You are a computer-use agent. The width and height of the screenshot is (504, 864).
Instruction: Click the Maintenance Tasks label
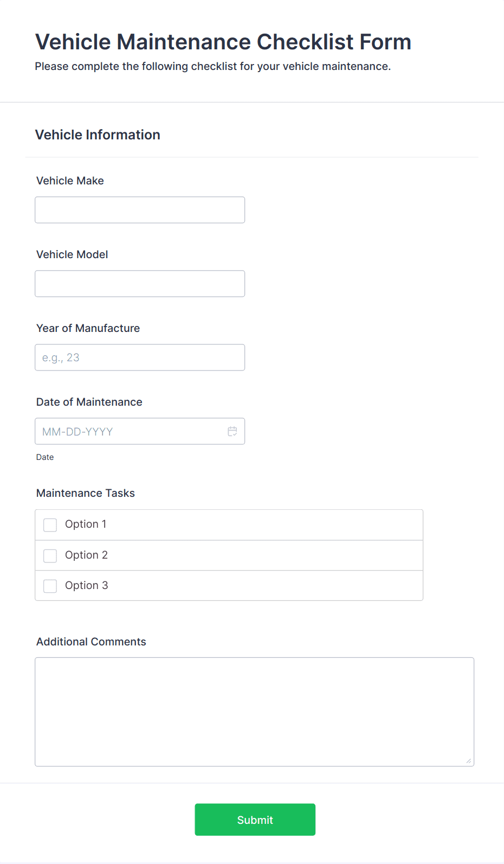[85, 493]
